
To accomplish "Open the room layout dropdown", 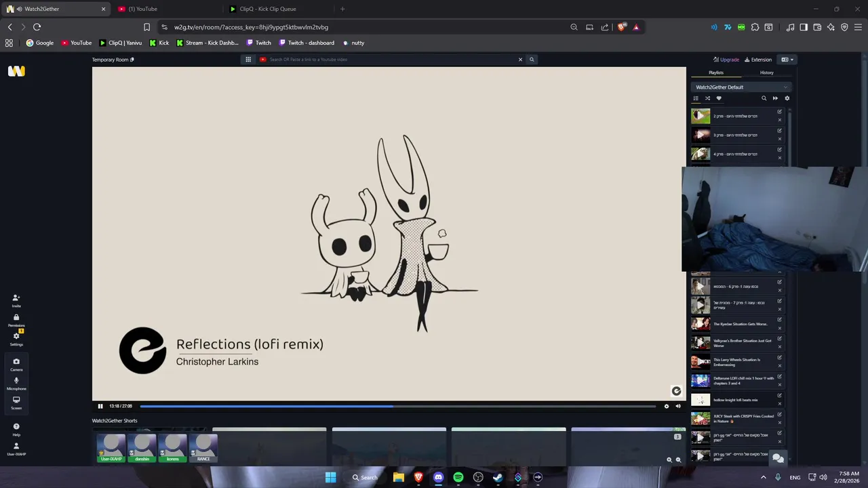I will (x=787, y=60).
